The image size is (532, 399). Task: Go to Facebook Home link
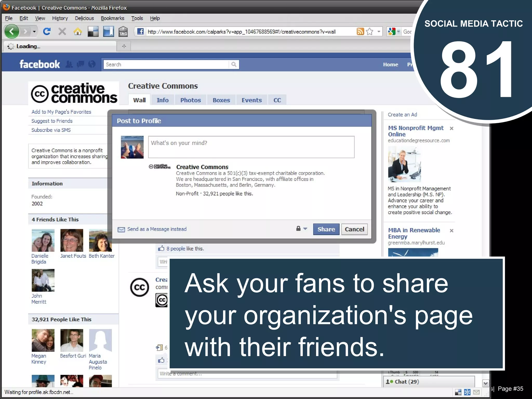click(390, 64)
